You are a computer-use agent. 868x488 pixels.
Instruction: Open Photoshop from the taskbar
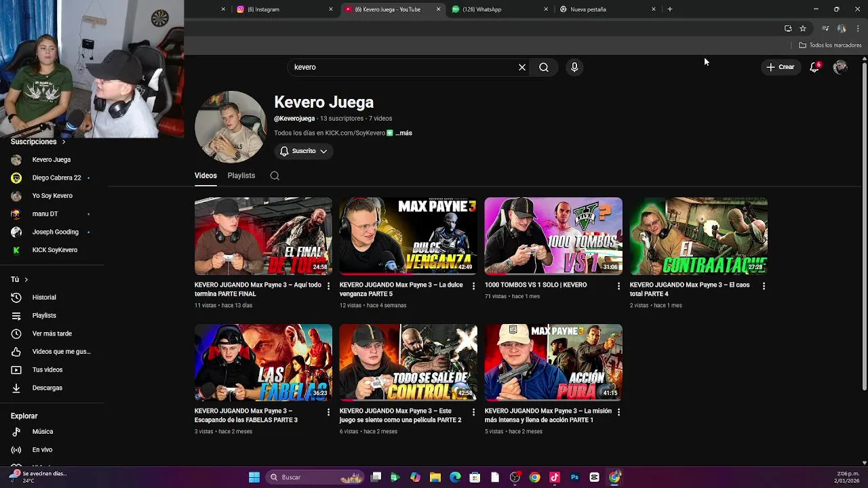point(574,477)
